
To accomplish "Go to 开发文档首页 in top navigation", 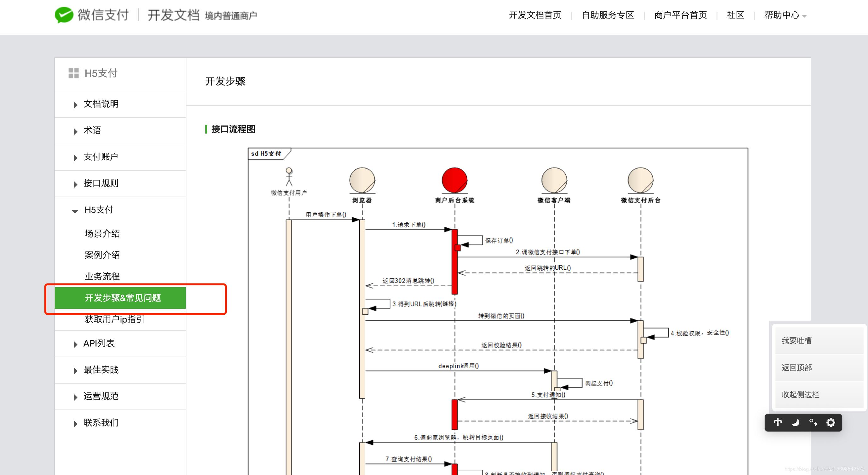I will (535, 15).
